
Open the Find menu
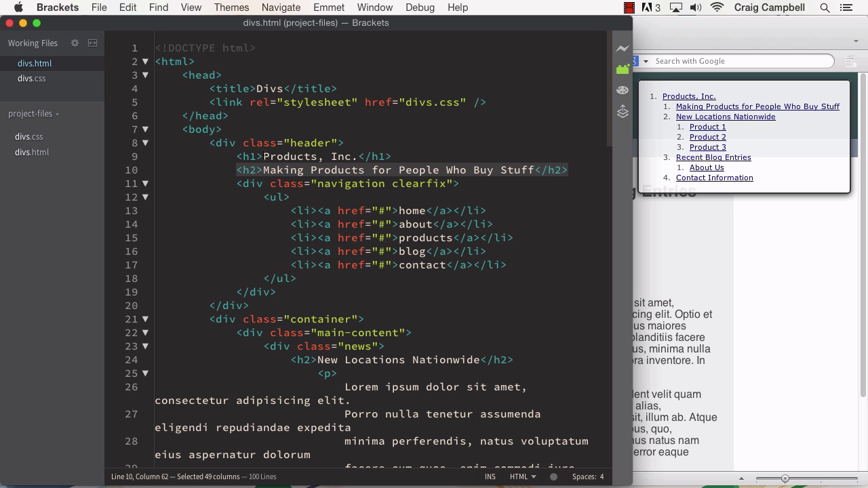click(x=159, y=7)
